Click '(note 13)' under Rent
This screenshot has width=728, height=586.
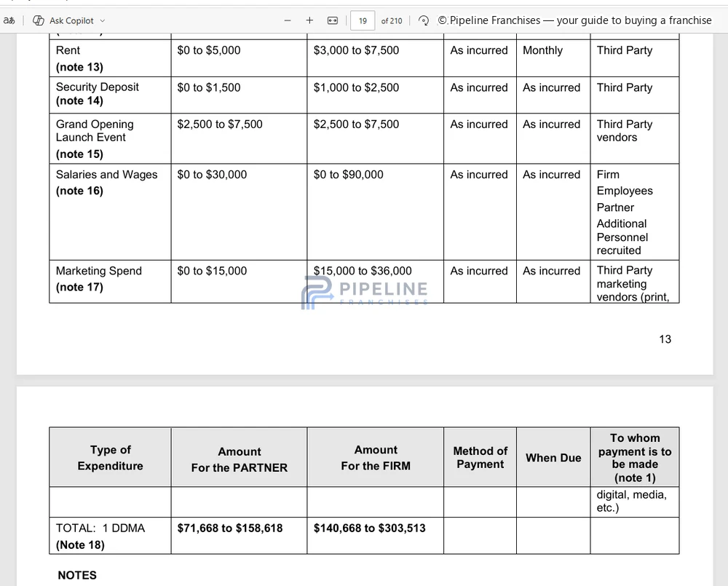tap(79, 67)
